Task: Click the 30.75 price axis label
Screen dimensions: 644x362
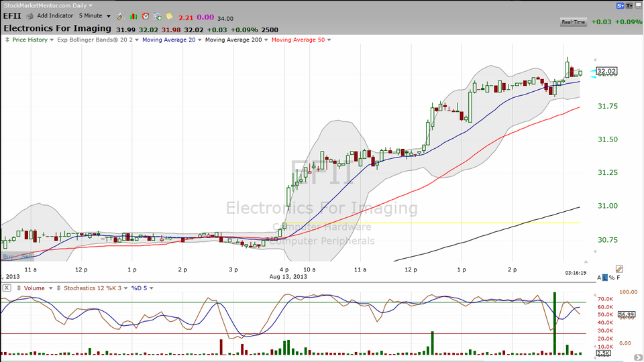Action: click(x=608, y=240)
